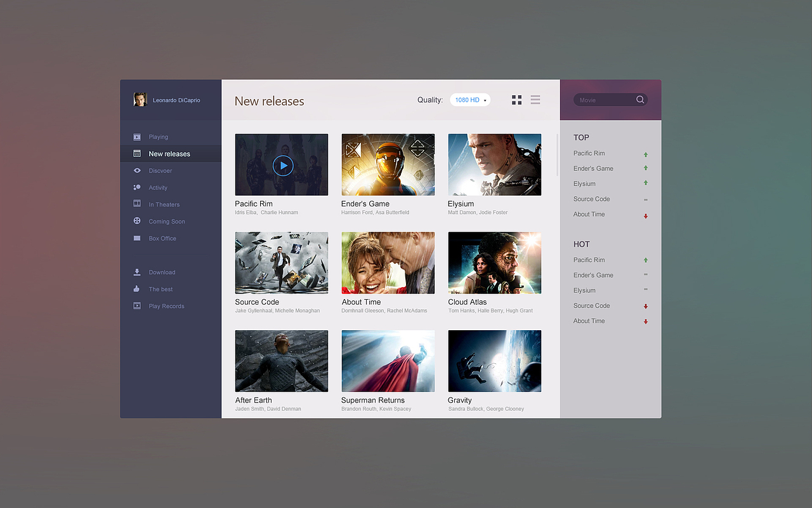This screenshot has height=508, width=812.
Task: Click the movie grid vertical scrollbar
Action: click(558, 155)
